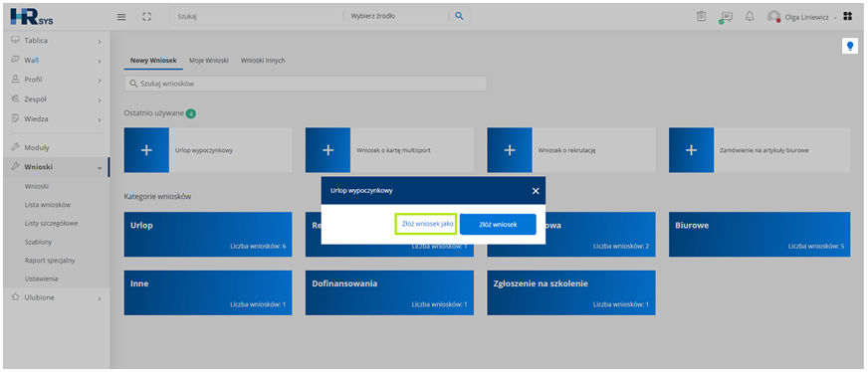This screenshot has width=868, height=372.
Task: Click plus icon for Wniosek o kartę multisport
Action: [x=327, y=150]
